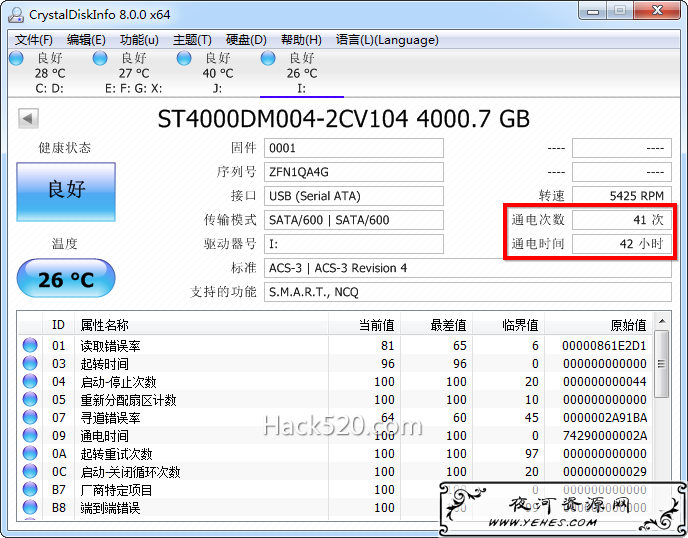
Task: Click raw value 00000861E2D1
Action: click(x=604, y=346)
